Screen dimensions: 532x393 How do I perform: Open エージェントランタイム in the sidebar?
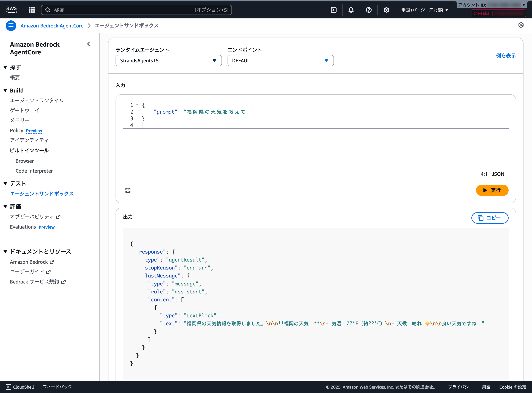[x=37, y=100]
